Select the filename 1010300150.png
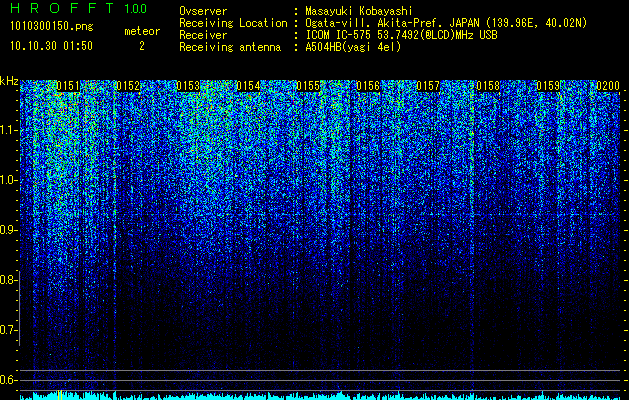This screenshot has width=629, height=400. 52,27
